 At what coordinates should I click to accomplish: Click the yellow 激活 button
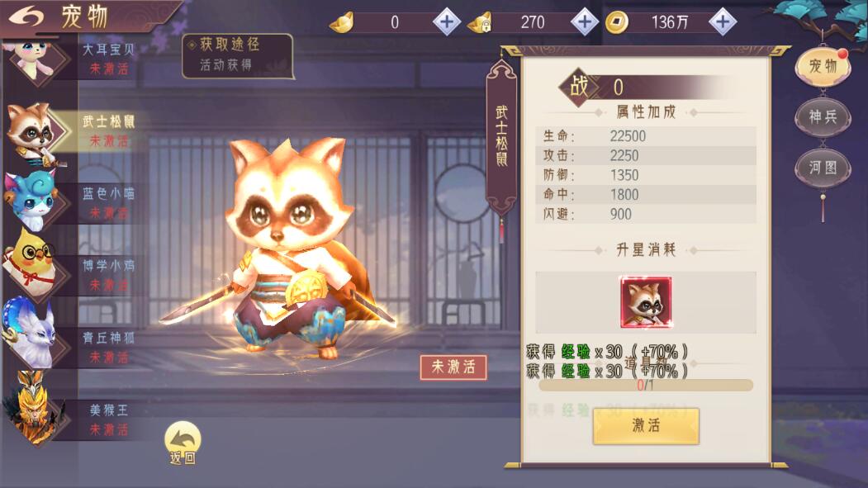coord(646,425)
